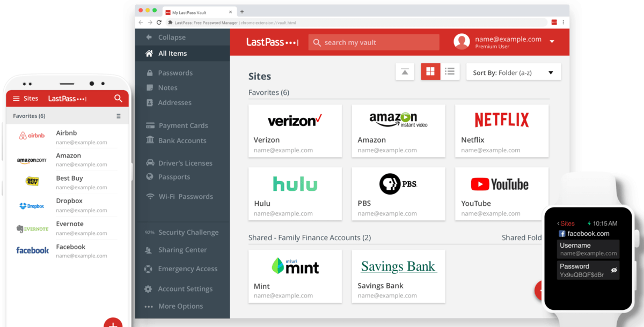Select the Passwords padlock icon
This screenshot has height=327, width=644.
149,72
